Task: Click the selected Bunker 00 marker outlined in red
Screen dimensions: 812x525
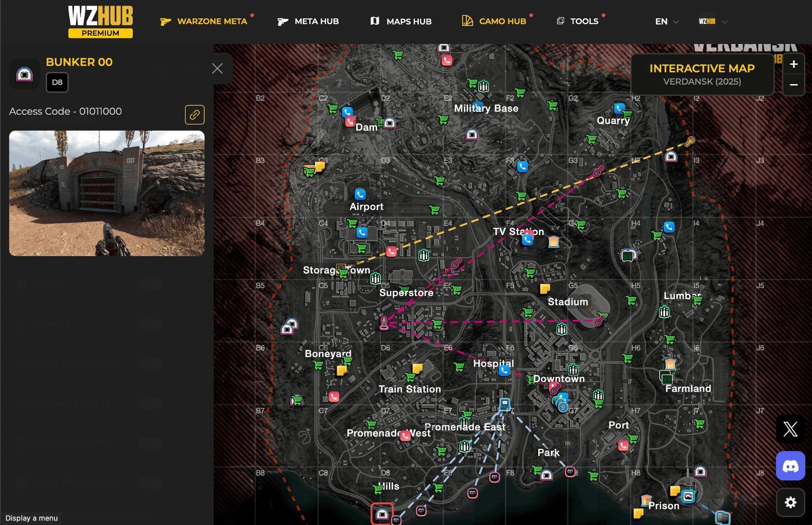Action: (382, 514)
